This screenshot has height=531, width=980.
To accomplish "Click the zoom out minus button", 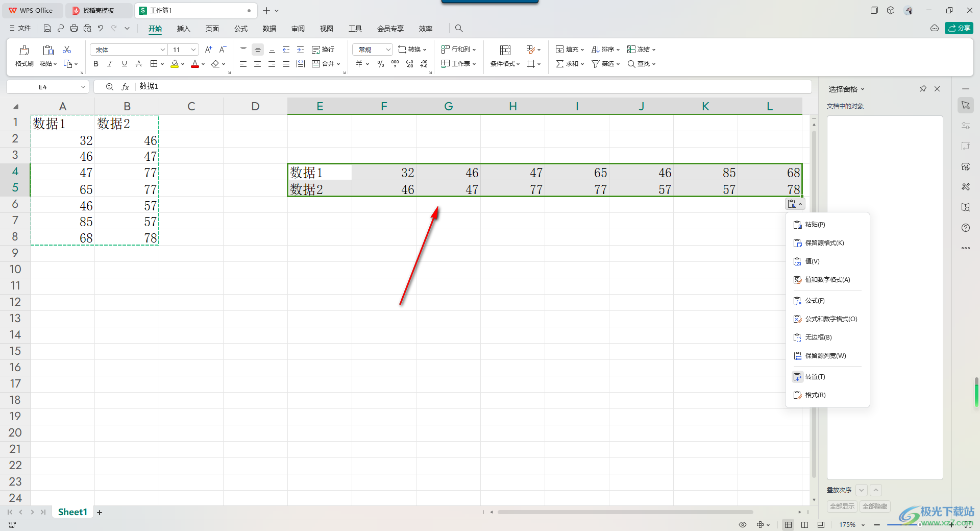I will point(876,524).
